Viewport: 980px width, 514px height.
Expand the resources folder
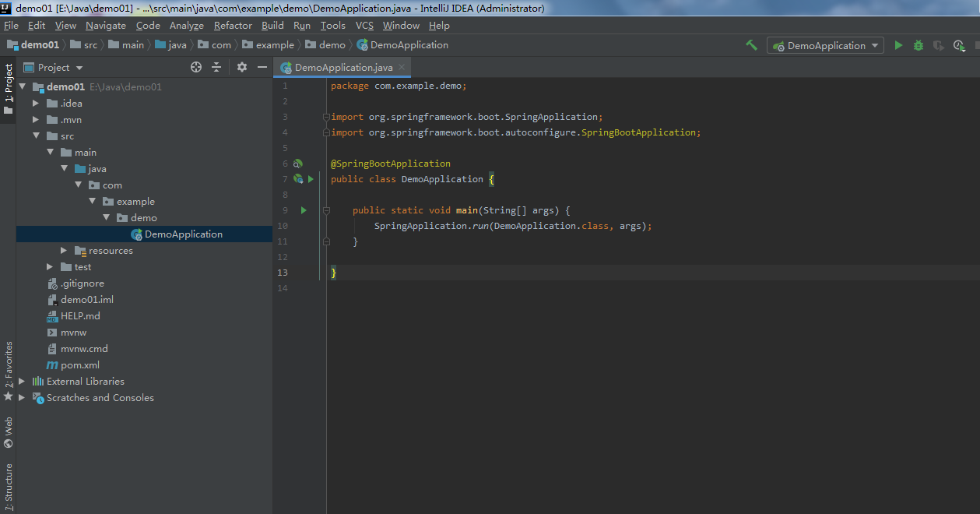click(x=63, y=250)
